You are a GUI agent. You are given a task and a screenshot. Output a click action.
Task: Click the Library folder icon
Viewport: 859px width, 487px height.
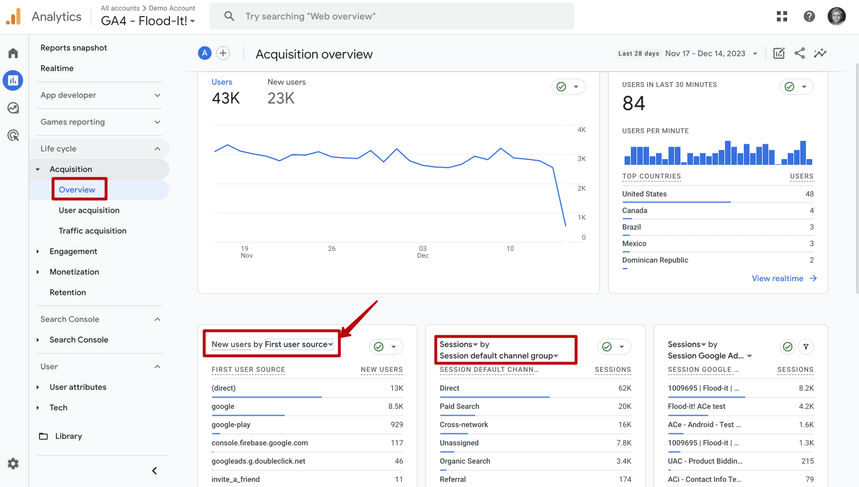click(43, 436)
